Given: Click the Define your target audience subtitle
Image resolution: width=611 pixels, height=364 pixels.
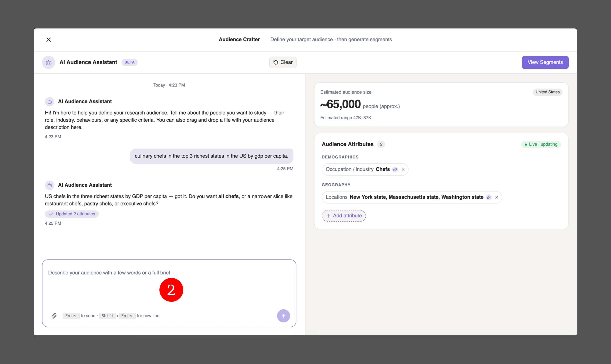Looking at the screenshot, I should tap(331, 40).
